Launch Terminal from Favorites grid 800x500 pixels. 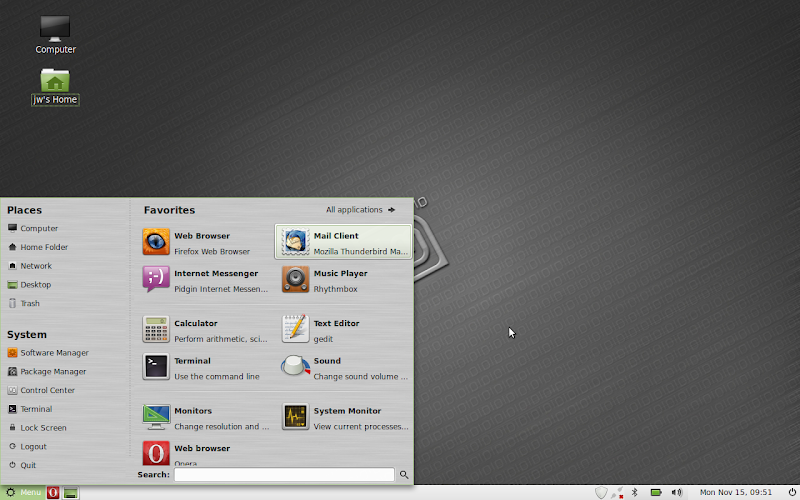[x=205, y=367]
